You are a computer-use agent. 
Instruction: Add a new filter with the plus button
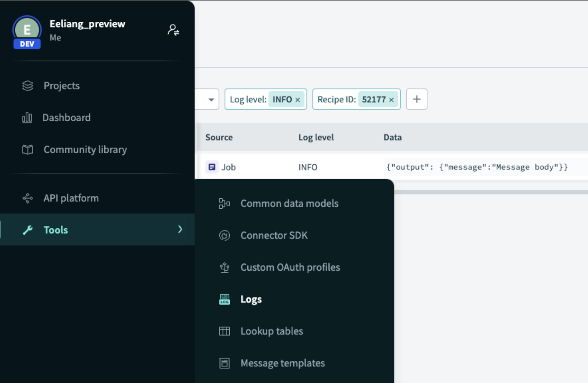coord(416,99)
